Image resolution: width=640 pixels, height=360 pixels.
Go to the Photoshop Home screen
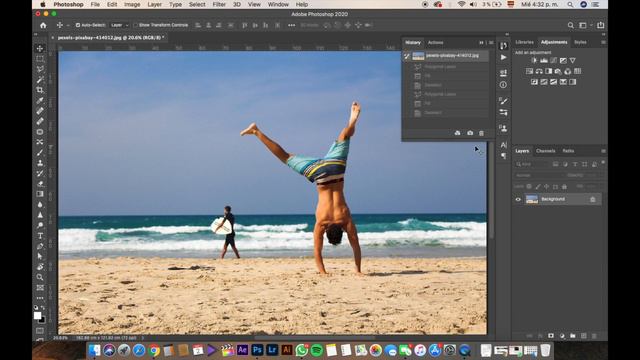pyautogui.click(x=43, y=25)
